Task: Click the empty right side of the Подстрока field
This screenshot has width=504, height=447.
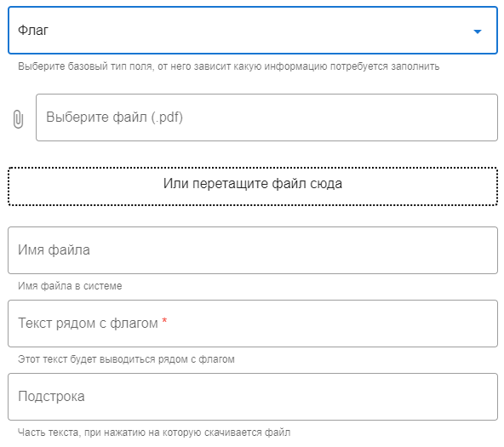Action: click(x=386, y=397)
